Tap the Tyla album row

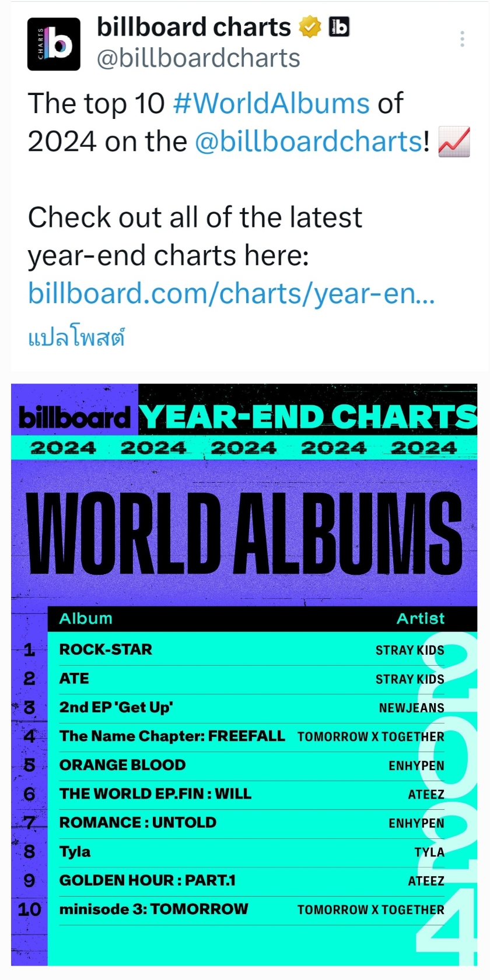tap(251, 852)
